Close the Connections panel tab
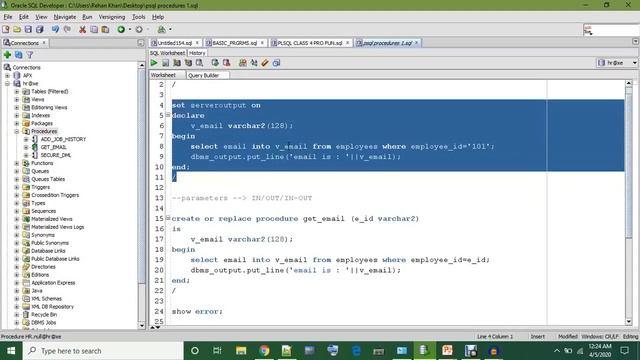The width and height of the screenshot is (640, 360). pyautogui.click(x=44, y=43)
